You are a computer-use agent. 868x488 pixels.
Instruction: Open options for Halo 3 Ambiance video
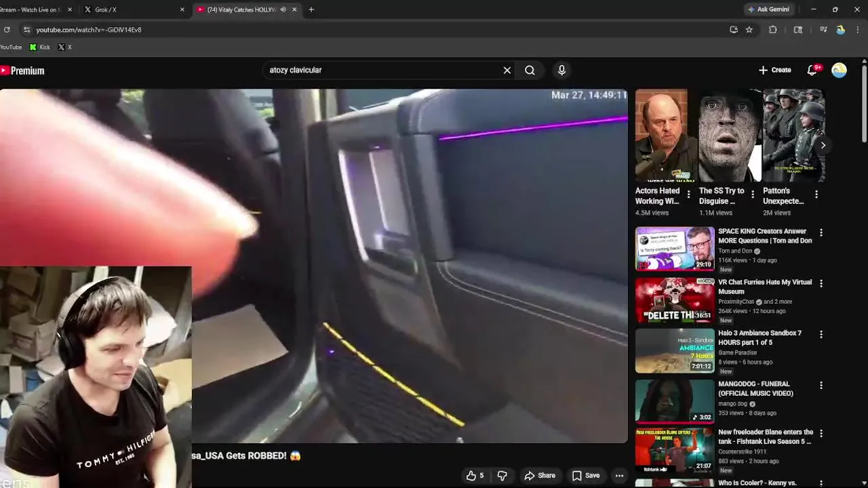click(x=821, y=334)
